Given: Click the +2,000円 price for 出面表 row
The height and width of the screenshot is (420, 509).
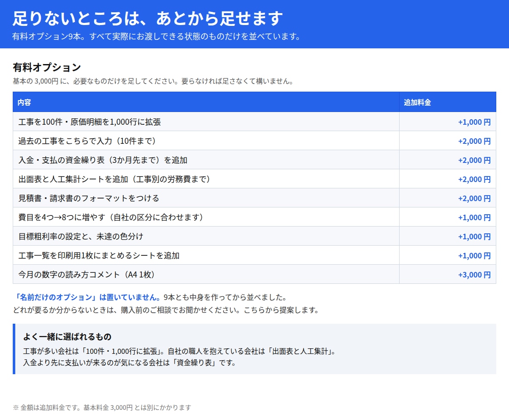Looking at the screenshot, I should point(474,179).
